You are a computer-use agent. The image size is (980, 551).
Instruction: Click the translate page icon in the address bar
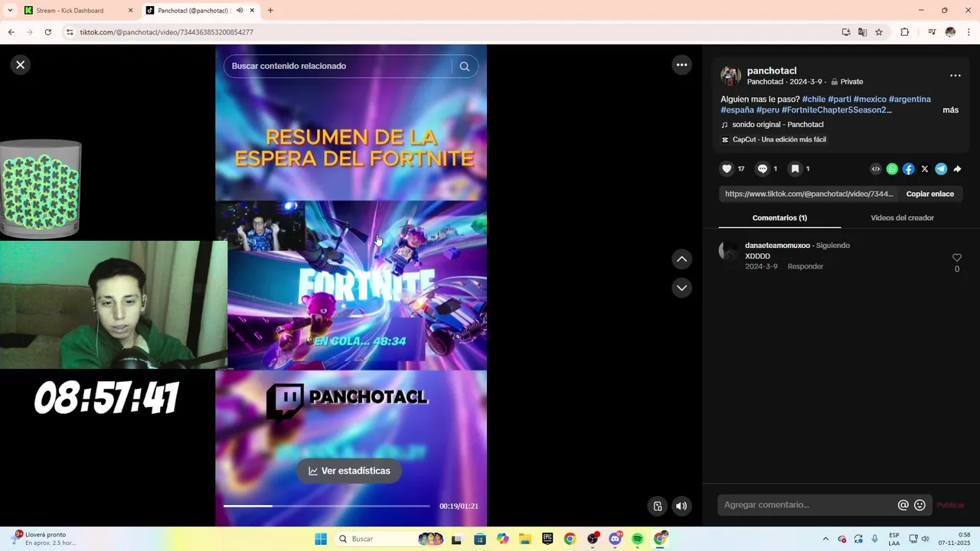point(862,32)
